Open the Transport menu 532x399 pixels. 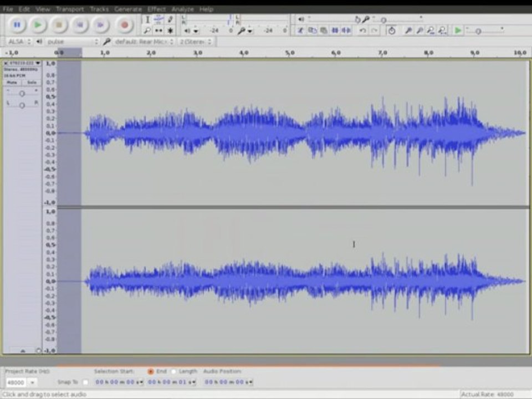point(70,9)
